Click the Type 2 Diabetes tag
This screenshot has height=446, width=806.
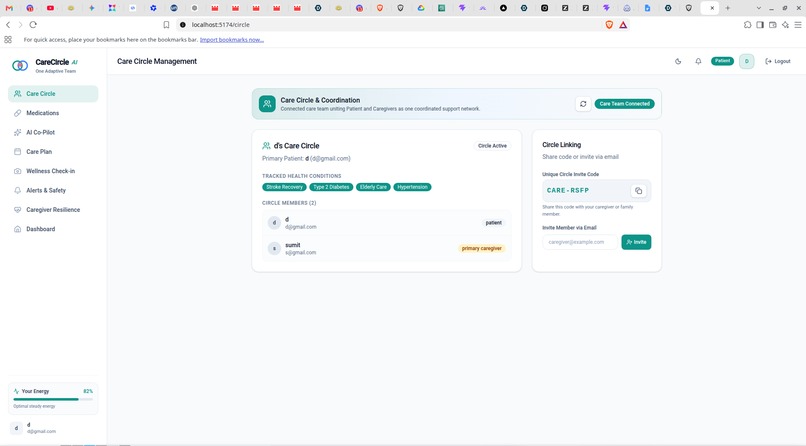point(331,187)
